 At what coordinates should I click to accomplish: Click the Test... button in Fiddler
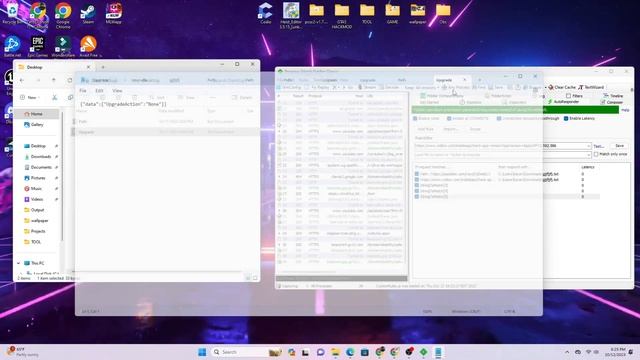tap(599, 146)
